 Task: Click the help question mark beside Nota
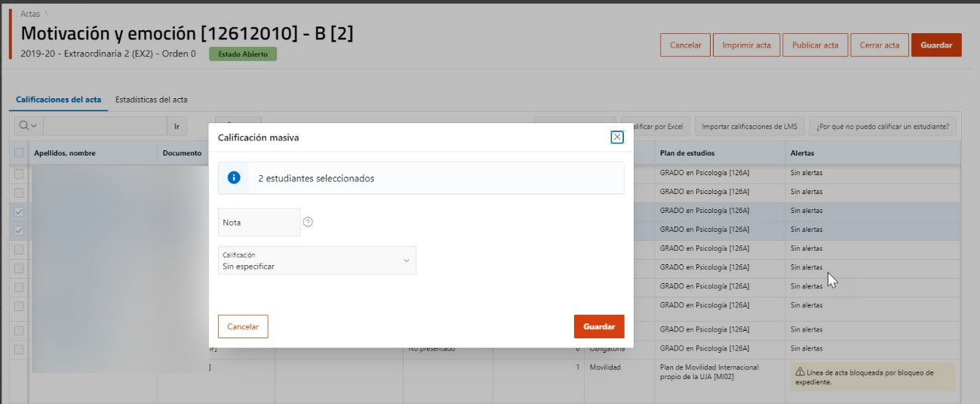308,223
